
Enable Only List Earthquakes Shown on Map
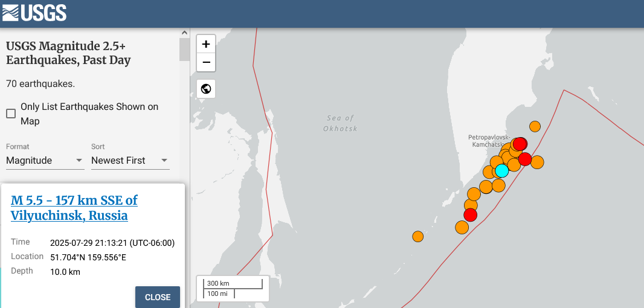tap(11, 114)
